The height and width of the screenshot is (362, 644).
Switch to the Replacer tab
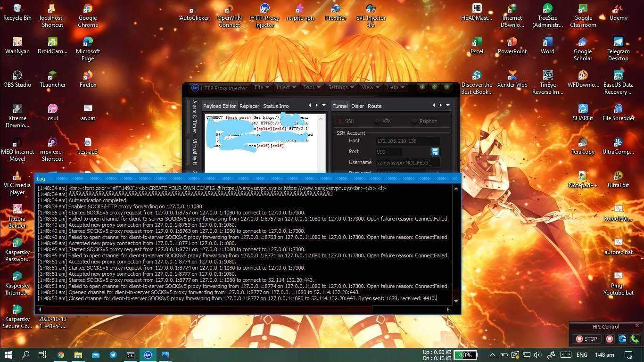coord(249,106)
